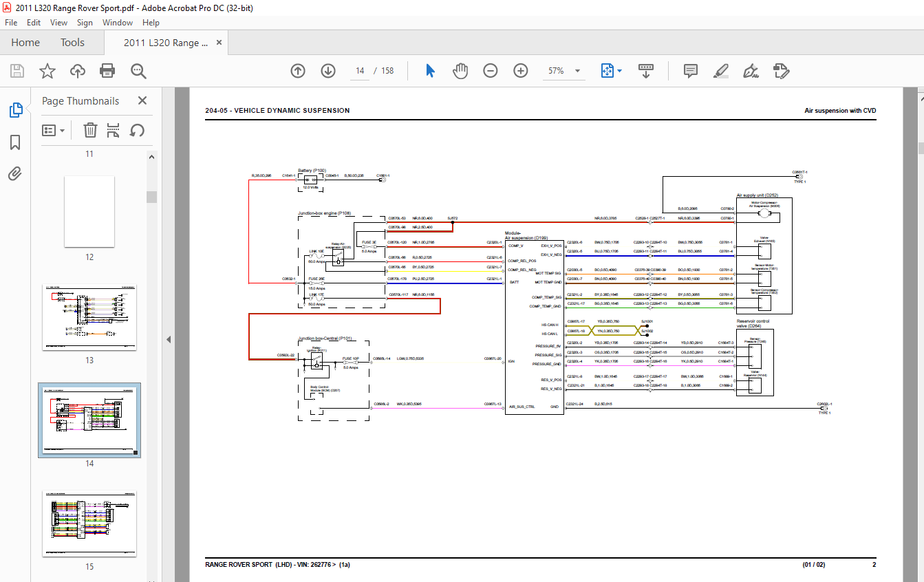Screen dimensions: 924x582
Task: Open the File menu
Action: point(11,23)
